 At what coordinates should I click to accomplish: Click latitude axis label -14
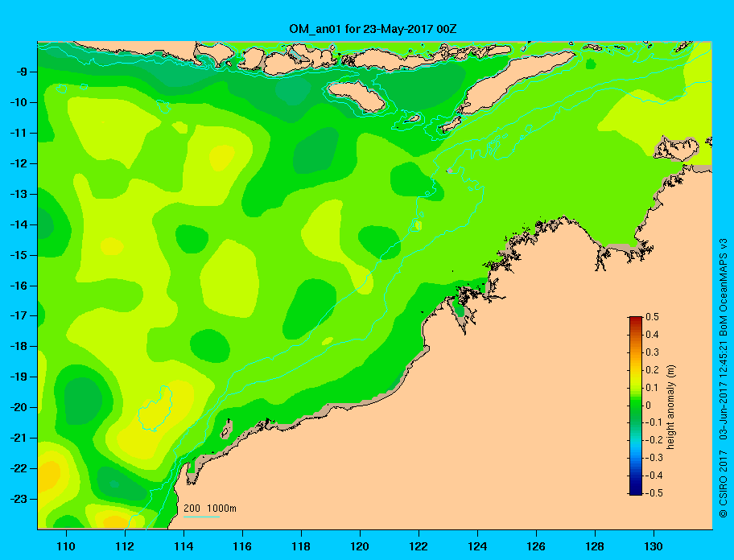click(x=18, y=224)
